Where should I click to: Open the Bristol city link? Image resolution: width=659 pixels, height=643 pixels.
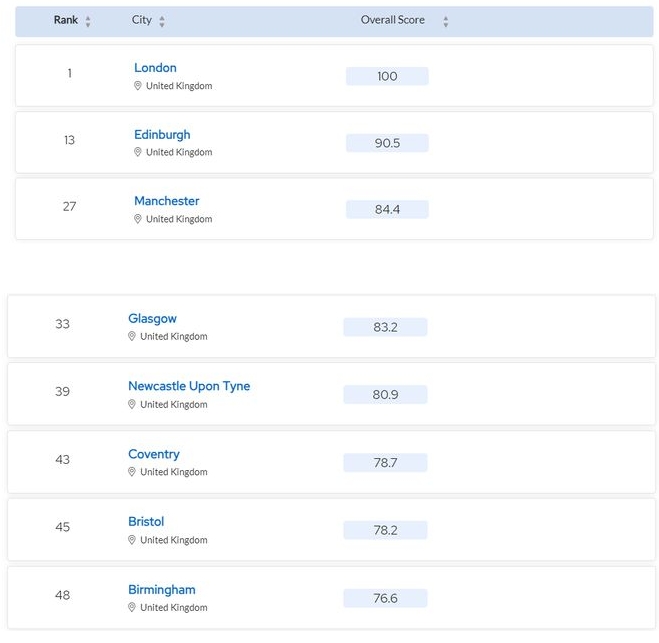click(146, 522)
